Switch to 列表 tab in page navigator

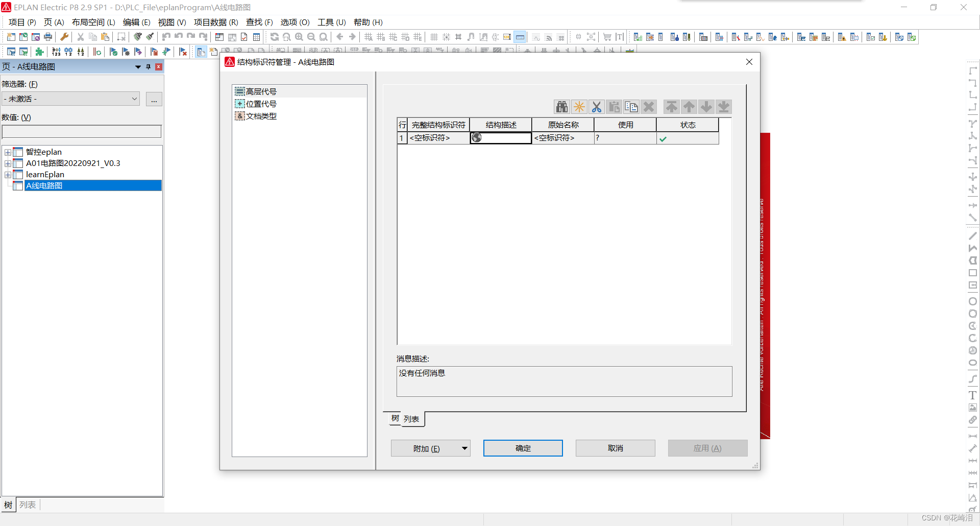point(28,505)
